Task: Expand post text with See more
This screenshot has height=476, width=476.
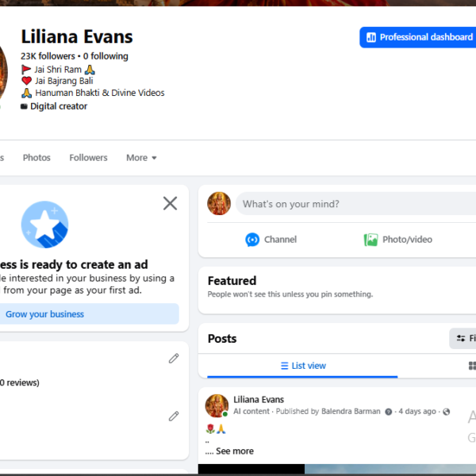Action: coord(235,451)
